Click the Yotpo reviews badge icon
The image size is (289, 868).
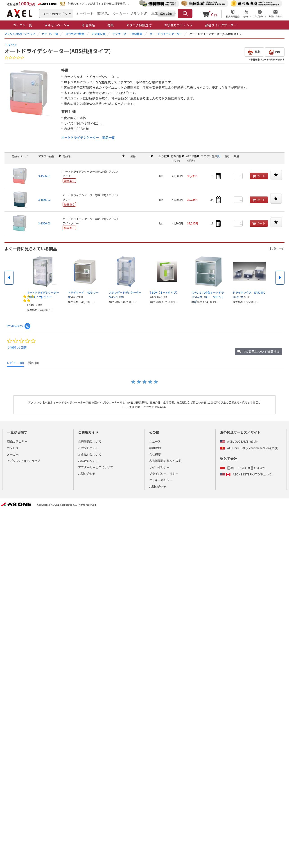point(28,326)
